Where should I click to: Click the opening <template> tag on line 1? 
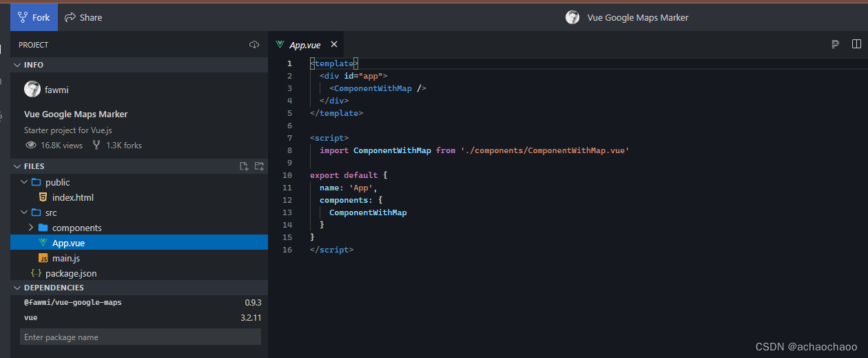pos(334,63)
